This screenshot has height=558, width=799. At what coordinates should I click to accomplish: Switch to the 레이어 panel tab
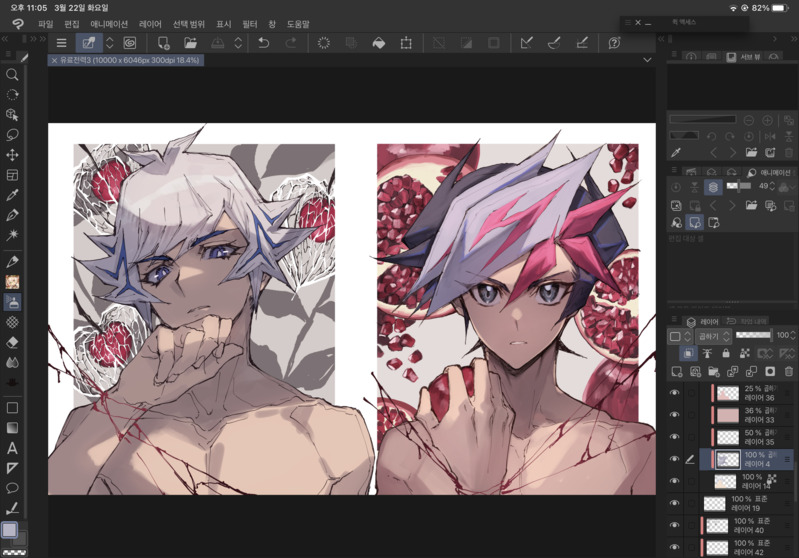(703, 322)
